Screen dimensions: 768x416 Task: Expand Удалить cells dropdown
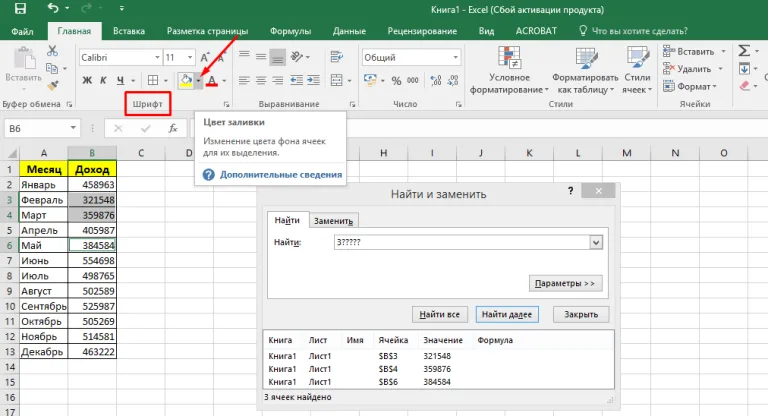(x=720, y=69)
